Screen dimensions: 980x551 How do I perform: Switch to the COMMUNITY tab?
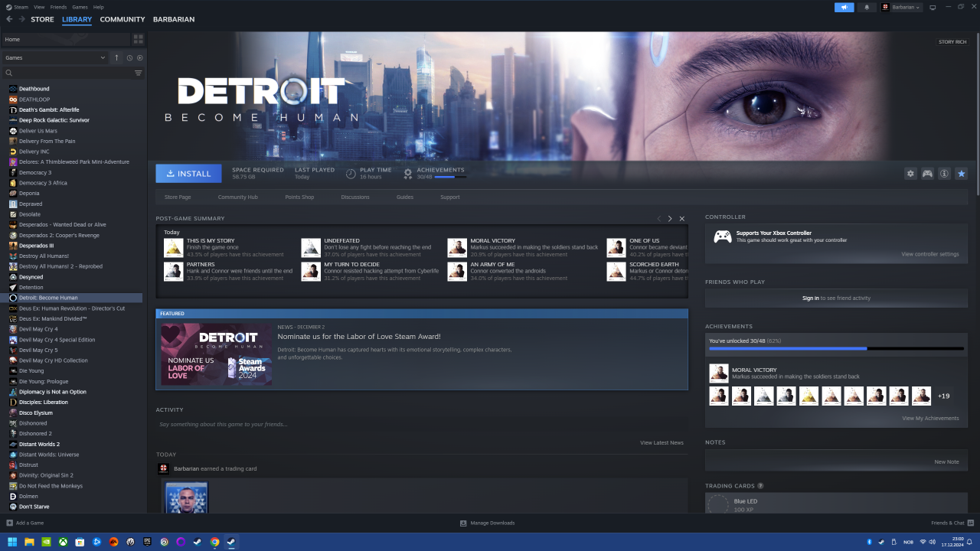pos(122,19)
